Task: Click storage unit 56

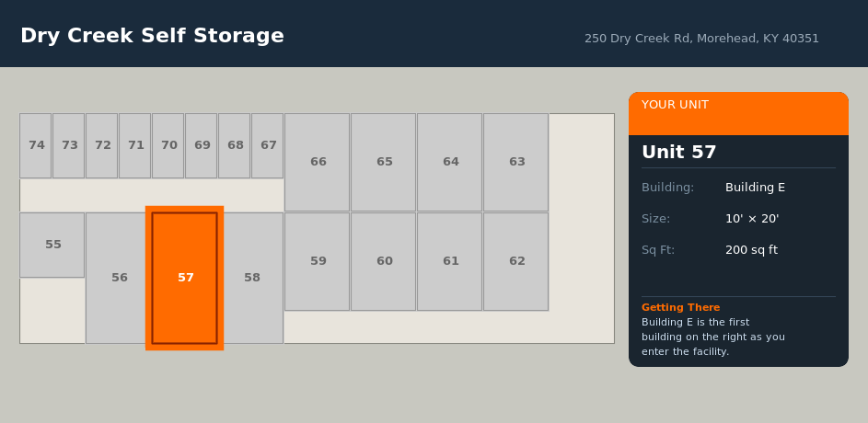Action: [119, 278]
